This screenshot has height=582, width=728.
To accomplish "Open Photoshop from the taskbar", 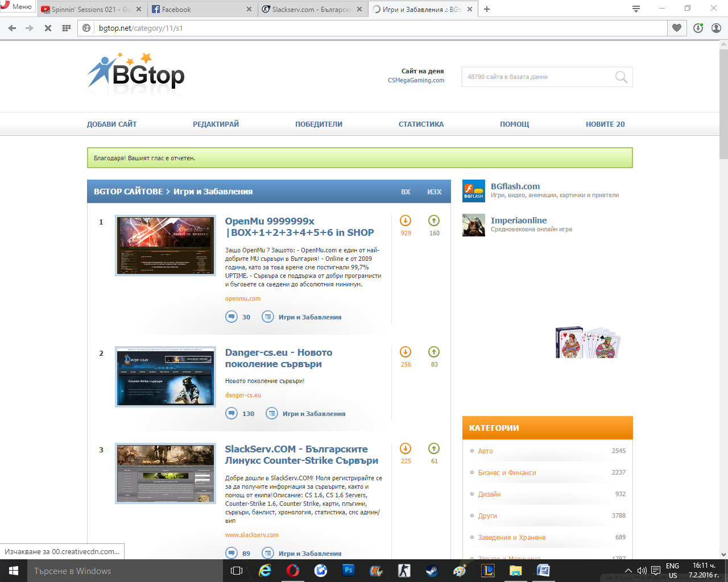I will 349,571.
